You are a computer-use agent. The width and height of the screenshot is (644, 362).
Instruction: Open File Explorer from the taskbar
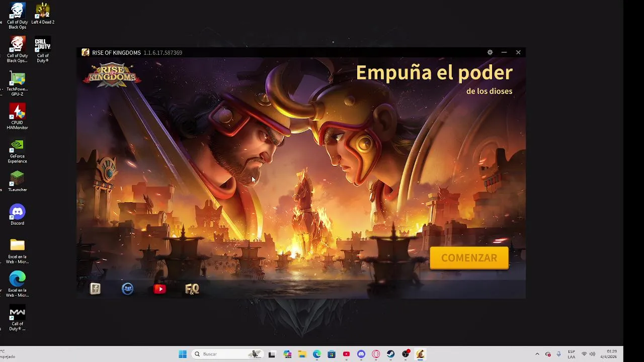(x=302, y=354)
